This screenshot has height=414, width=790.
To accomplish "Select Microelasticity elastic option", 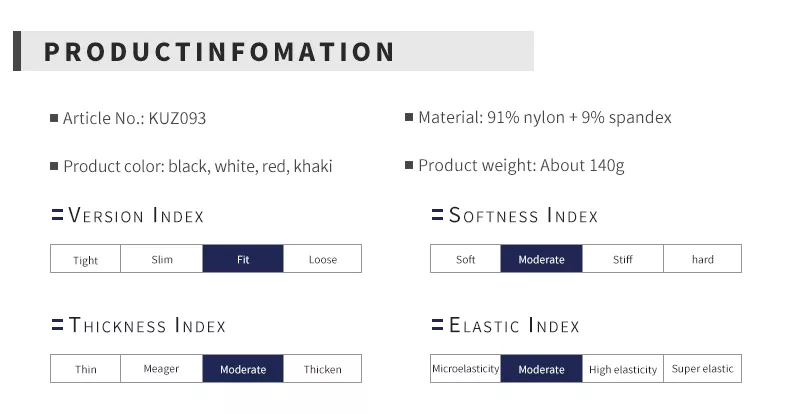I will [465, 369].
